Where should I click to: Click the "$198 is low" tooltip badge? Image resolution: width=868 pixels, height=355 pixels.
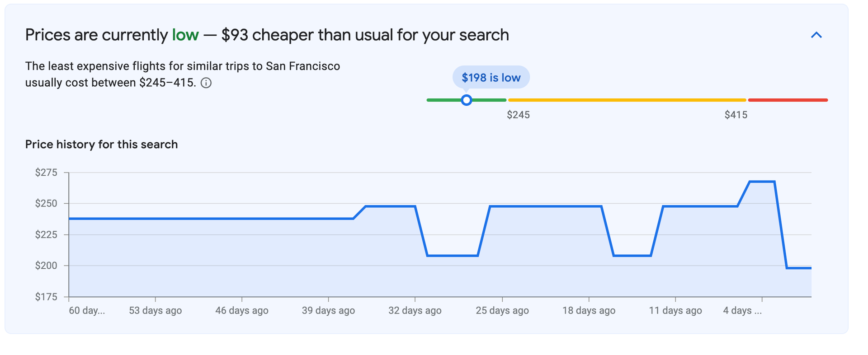tap(491, 77)
